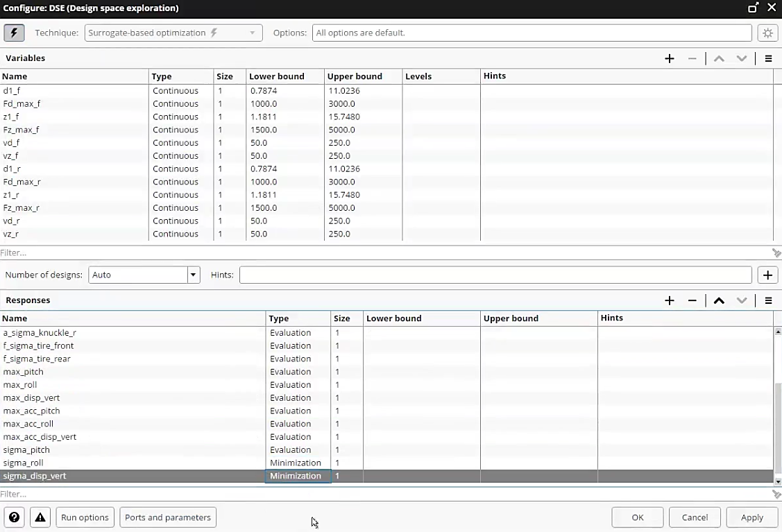Viewport: 782px width, 532px height.
Task: Focus the Responses Filter field
Action: [384, 494]
